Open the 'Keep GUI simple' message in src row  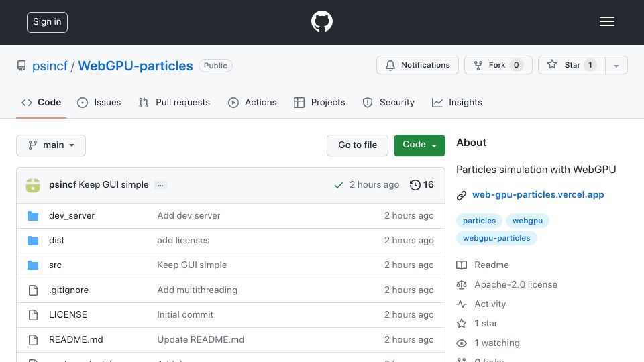click(x=192, y=265)
